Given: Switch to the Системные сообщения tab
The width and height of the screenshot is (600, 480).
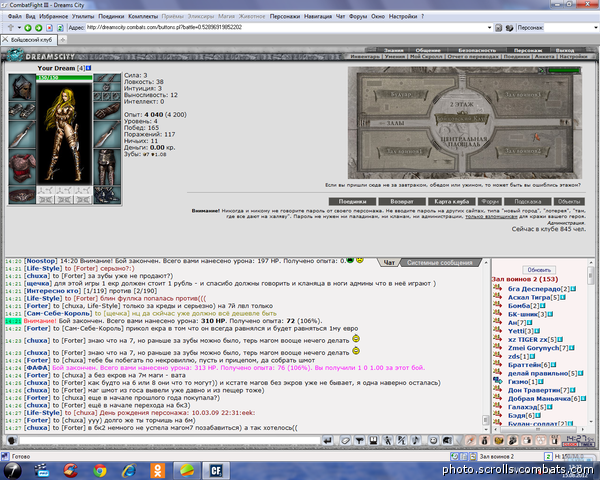Looking at the screenshot, I should click(x=439, y=263).
